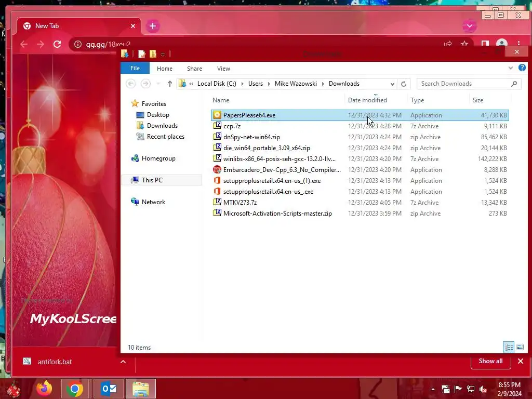Switch to the Home ribbon tab

pyautogui.click(x=165, y=69)
